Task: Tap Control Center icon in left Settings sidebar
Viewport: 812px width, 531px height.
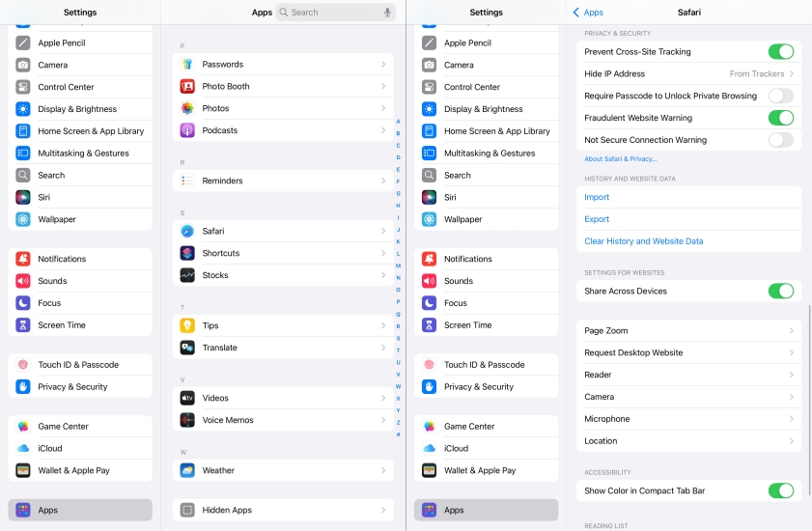Action: pos(23,87)
